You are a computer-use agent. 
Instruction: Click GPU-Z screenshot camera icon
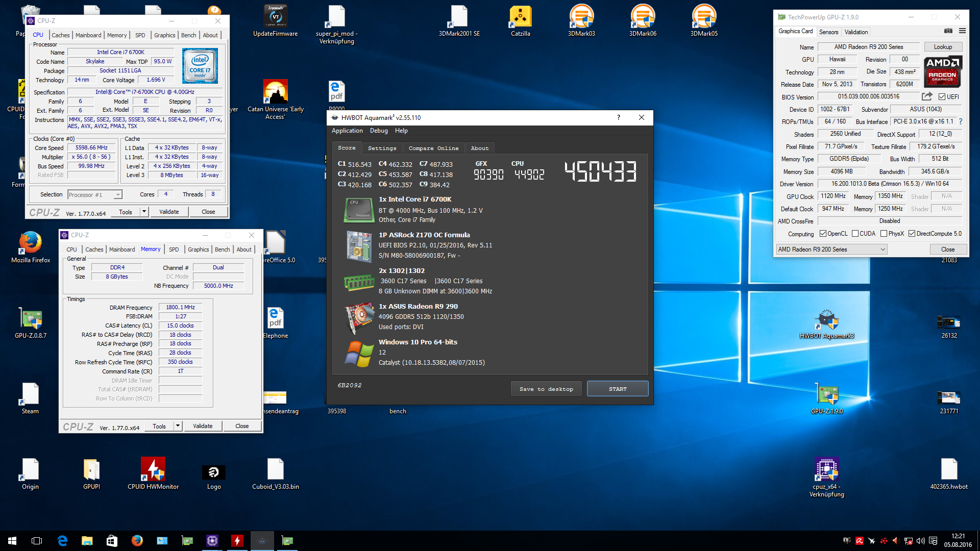pyautogui.click(x=948, y=31)
